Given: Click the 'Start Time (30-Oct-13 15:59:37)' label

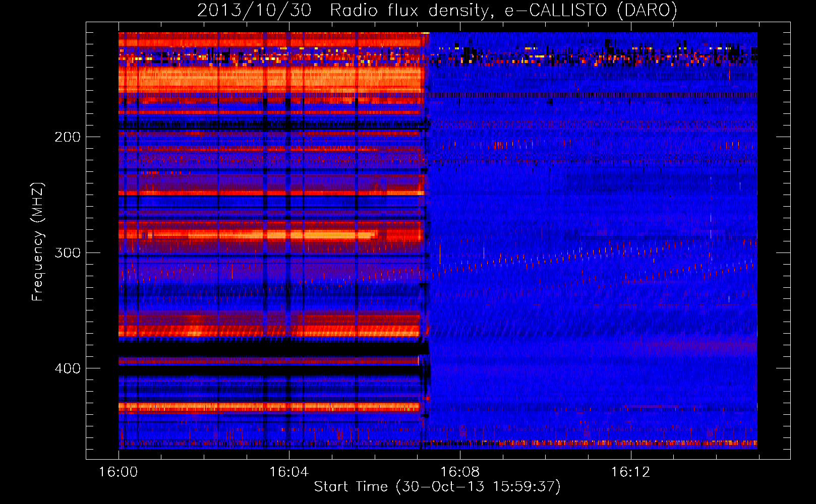Looking at the screenshot, I should point(437,487).
